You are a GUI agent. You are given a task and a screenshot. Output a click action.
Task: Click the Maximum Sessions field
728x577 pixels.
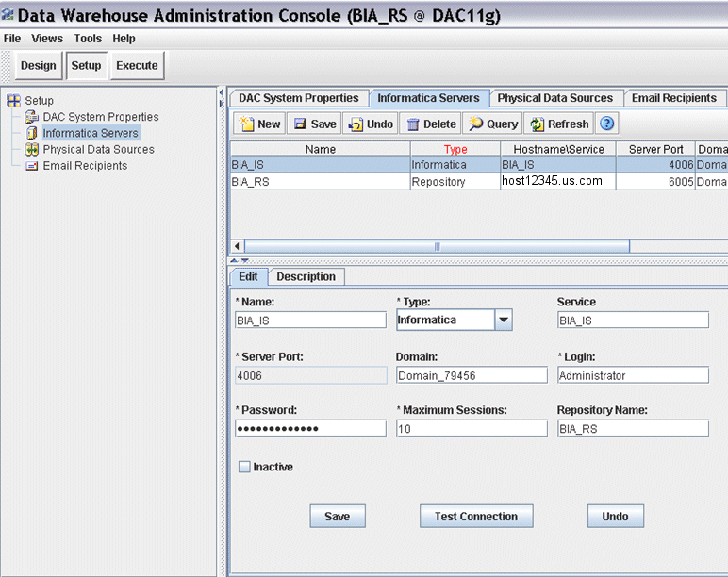pyautogui.click(x=472, y=428)
